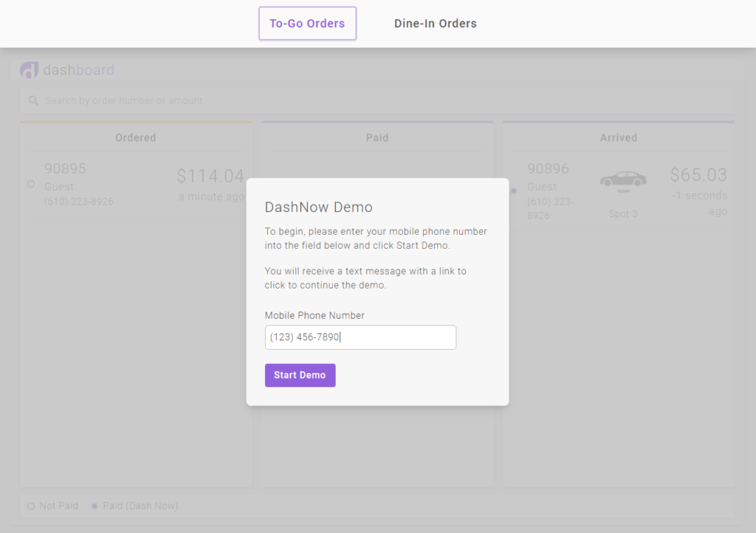
Task: Click the Arrived column header
Action: tap(619, 138)
